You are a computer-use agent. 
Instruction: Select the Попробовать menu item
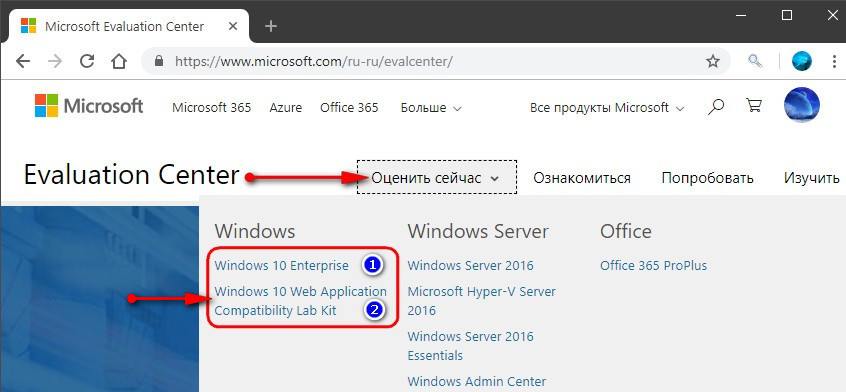(x=707, y=178)
